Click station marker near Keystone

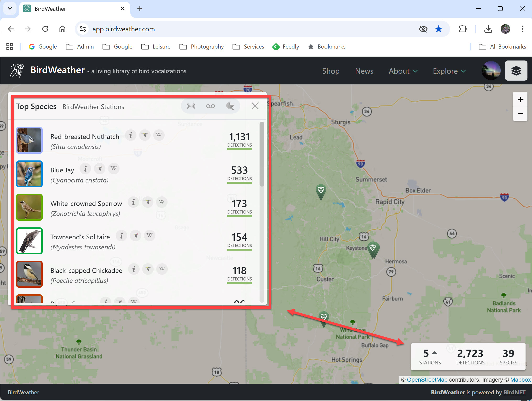(373, 248)
